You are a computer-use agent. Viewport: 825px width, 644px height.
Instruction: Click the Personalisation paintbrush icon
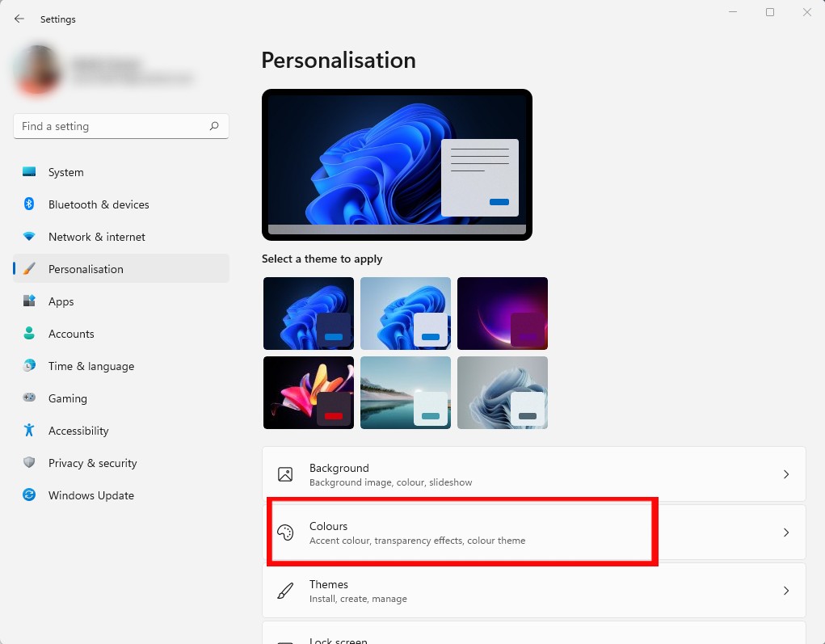coord(29,269)
